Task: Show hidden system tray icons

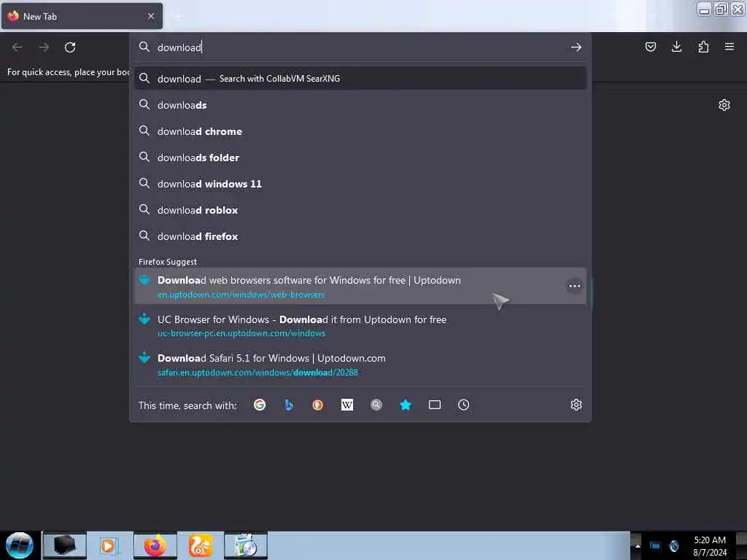Action: click(638, 545)
